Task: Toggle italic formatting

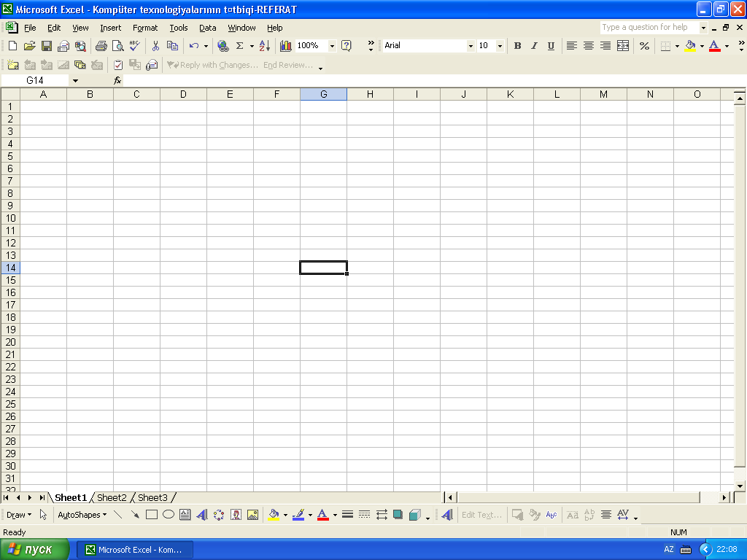Action: click(534, 46)
